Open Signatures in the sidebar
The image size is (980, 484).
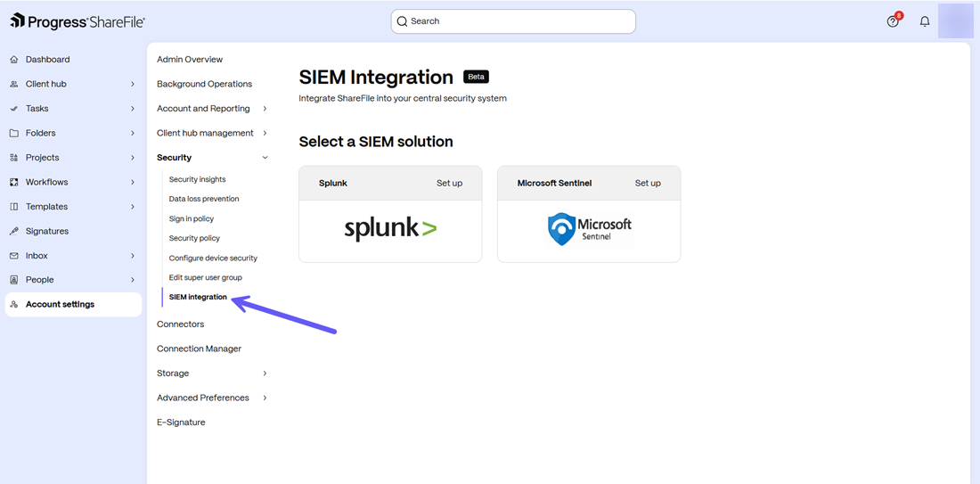coord(47,232)
